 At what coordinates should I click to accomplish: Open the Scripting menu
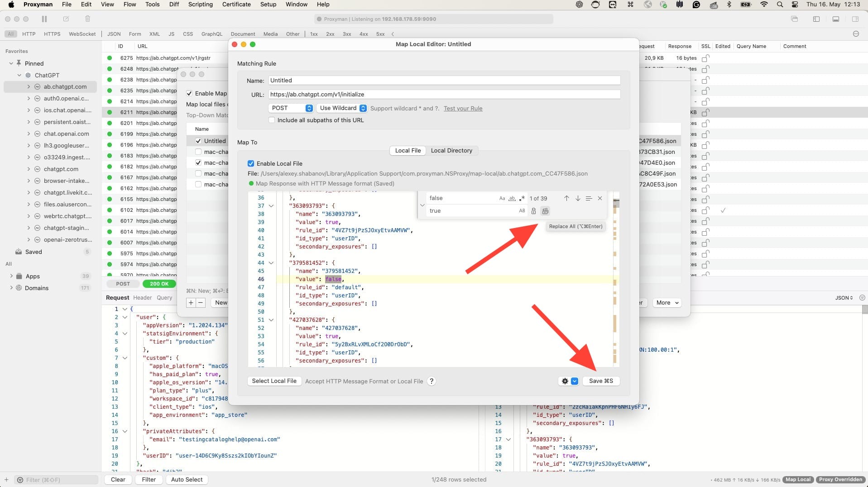click(200, 5)
